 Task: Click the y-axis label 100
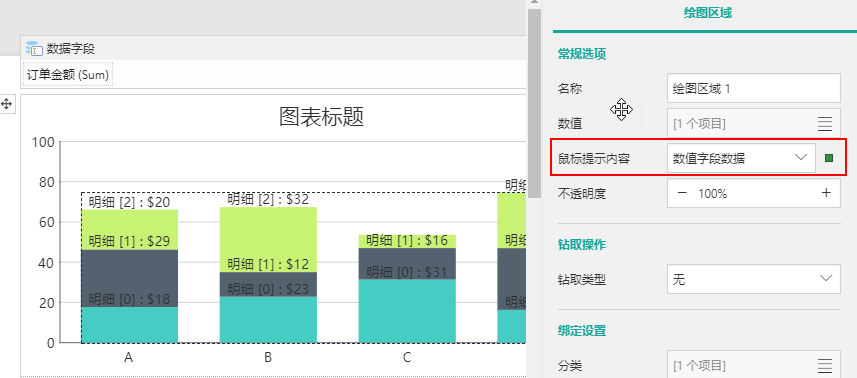pos(43,143)
